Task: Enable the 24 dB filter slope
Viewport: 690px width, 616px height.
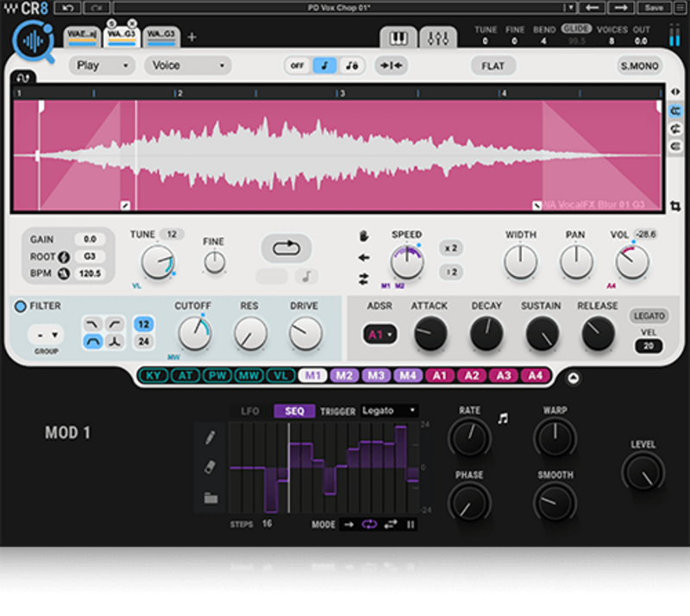Action: 144,342
